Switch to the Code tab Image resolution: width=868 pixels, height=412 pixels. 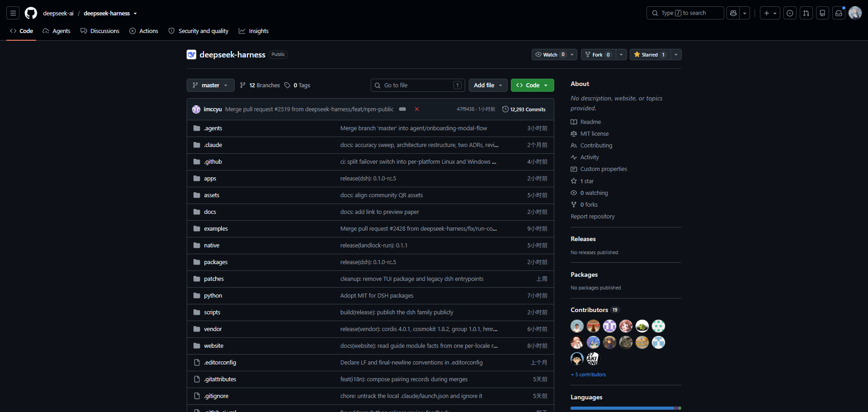(21, 31)
